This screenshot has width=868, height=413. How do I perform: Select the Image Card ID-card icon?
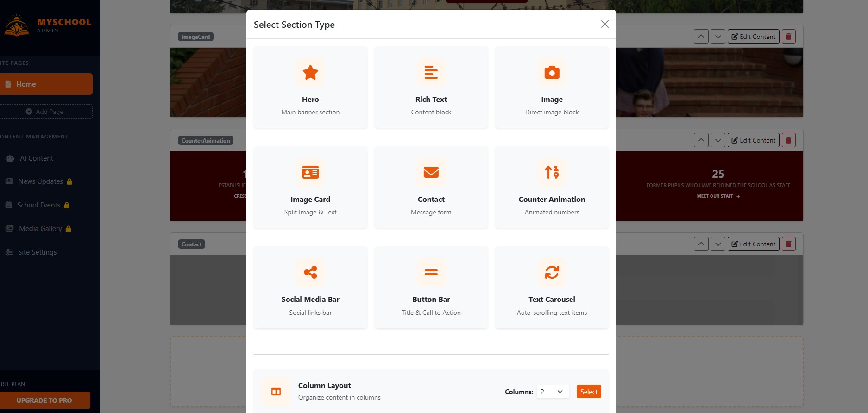tap(310, 172)
